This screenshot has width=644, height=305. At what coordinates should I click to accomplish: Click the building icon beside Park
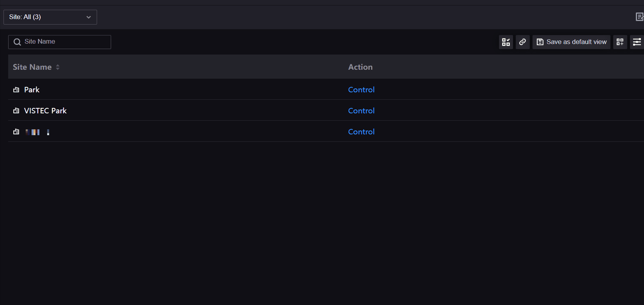click(x=16, y=90)
